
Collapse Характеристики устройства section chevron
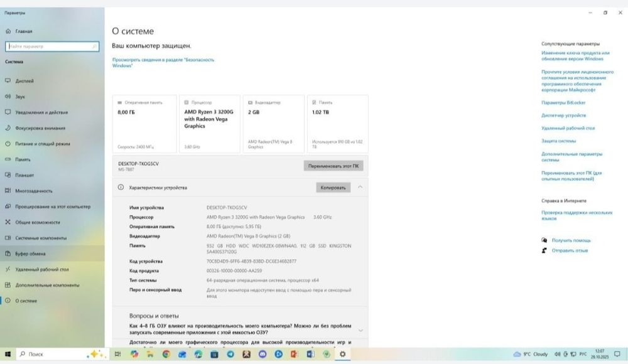click(360, 187)
